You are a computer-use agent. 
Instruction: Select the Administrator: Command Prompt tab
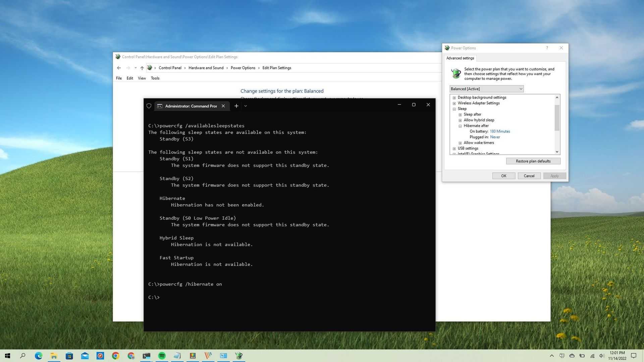click(192, 106)
